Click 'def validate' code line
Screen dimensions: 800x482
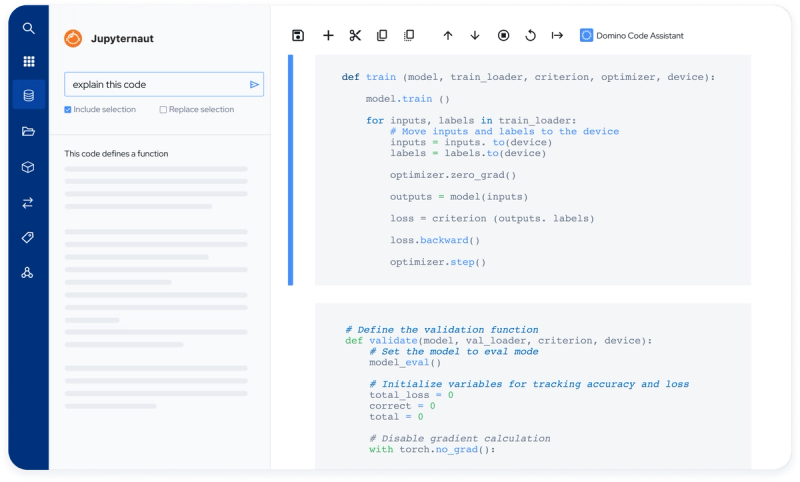pyautogui.click(x=498, y=341)
